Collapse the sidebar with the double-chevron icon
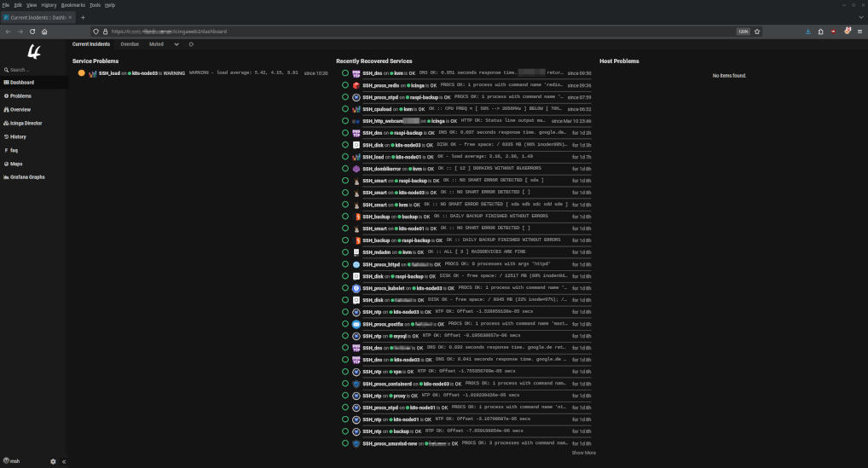Screen dimensions: 868x468 [x=64, y=461]
